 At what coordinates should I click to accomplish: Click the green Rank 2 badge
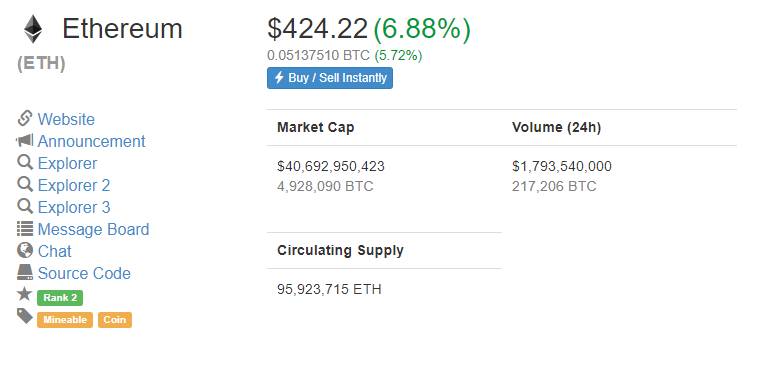point(60,298)
